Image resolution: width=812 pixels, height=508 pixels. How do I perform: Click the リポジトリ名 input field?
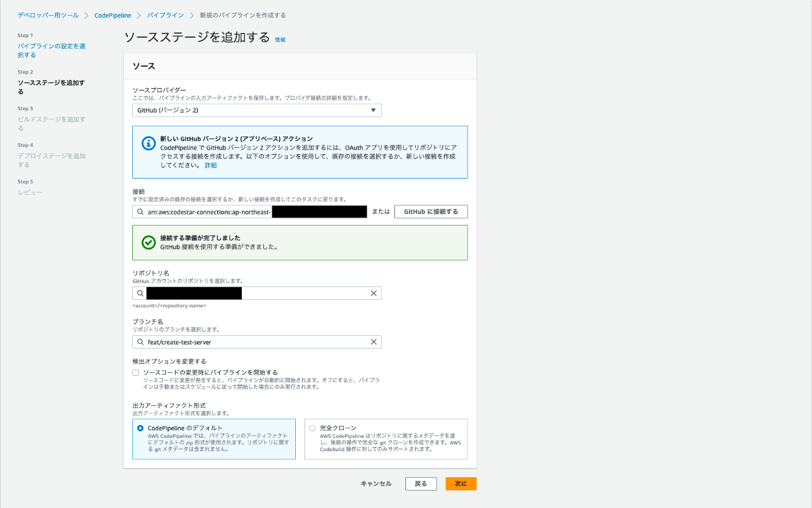pyautogui.click(x=256, y=293)
